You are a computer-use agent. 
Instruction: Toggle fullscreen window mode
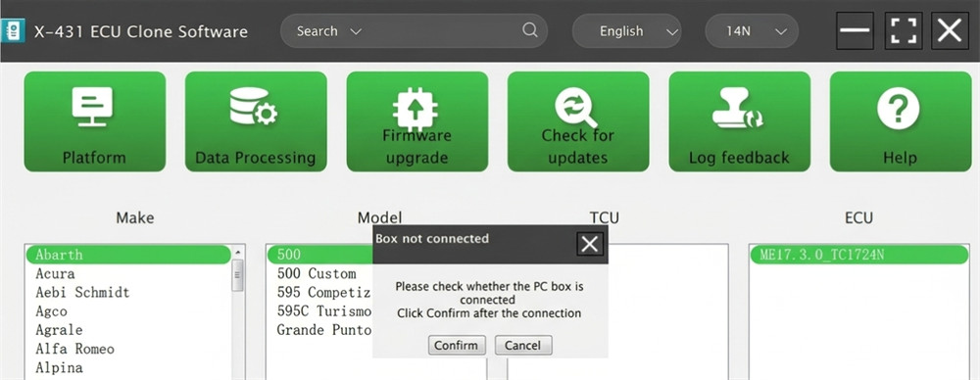tap(904, 30)
